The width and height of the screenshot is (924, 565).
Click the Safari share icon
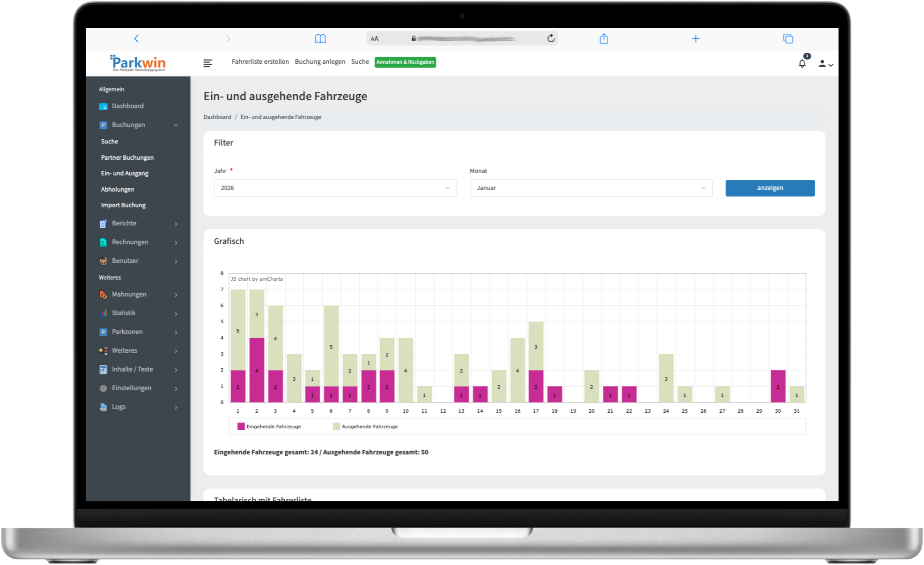click(x=604, y=39)
